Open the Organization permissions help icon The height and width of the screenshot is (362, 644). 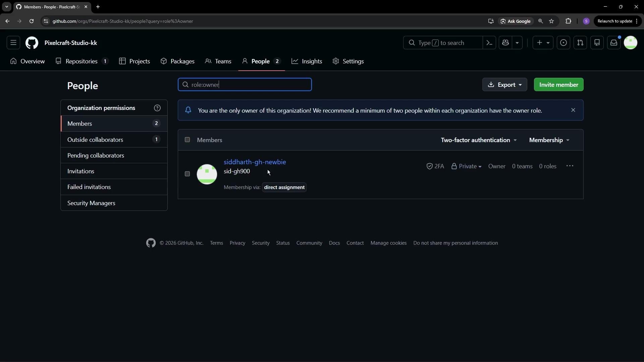pyautogui.click(x=157, y=108)
